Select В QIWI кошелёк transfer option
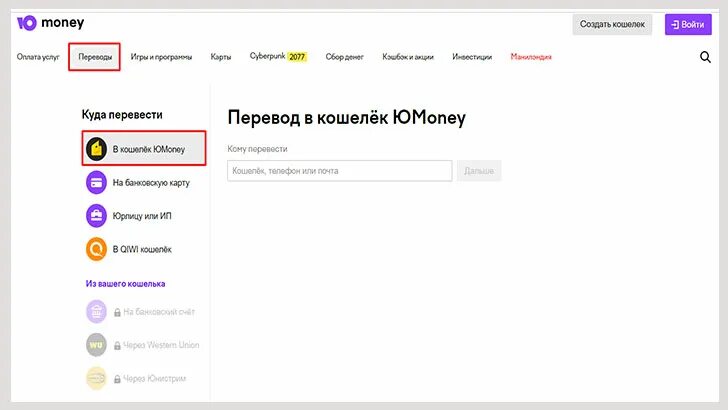This screenshot has height=410, width=728. (129, 249)
